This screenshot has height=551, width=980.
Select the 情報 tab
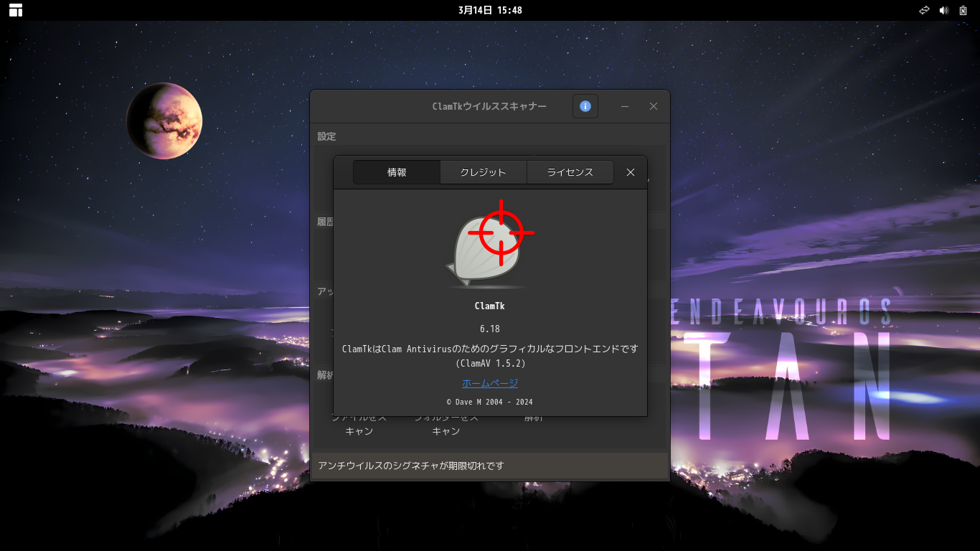[396, 172]
